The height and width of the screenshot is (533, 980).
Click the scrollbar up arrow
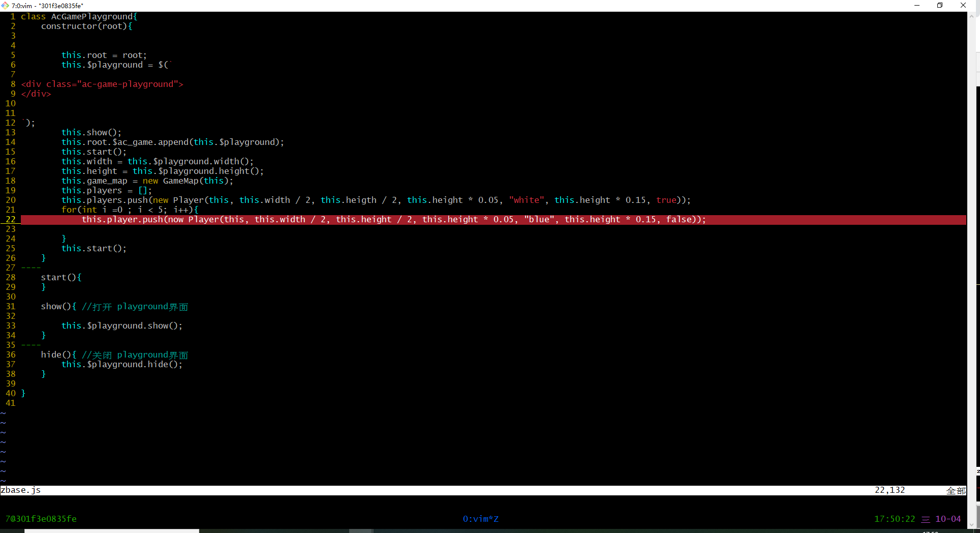[971, 16]
